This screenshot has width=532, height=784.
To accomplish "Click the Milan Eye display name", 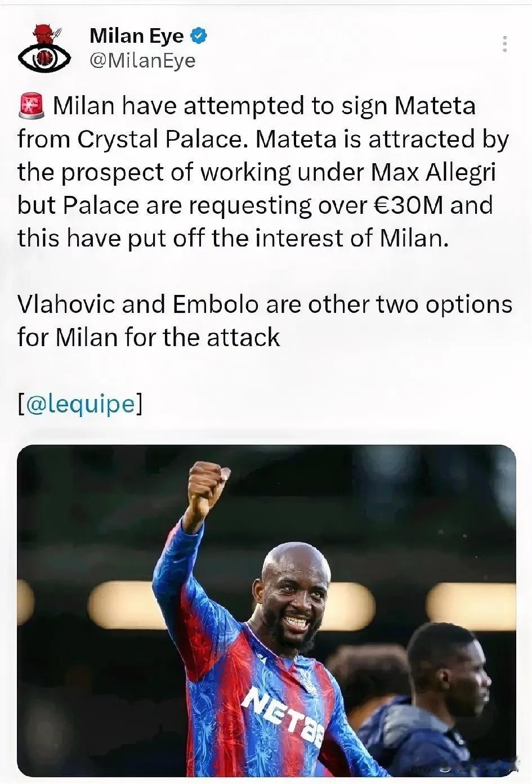I will (136, 36).
